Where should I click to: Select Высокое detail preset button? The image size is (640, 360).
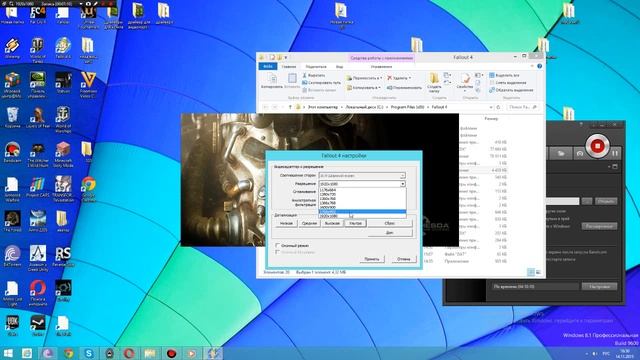pos(332,223)
